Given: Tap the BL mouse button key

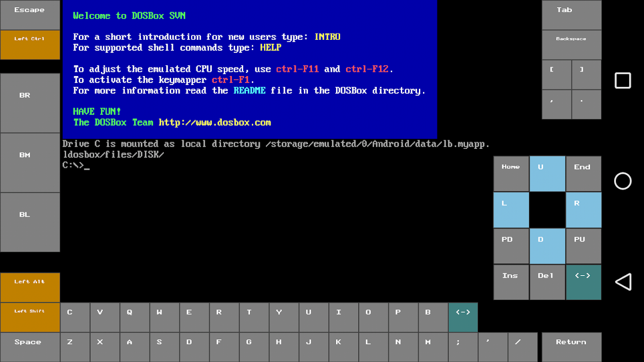Looking at the screenshot, I should (30, 222).
